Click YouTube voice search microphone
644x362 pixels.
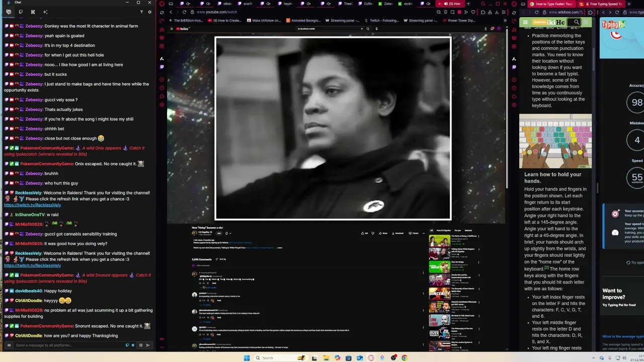376,29
